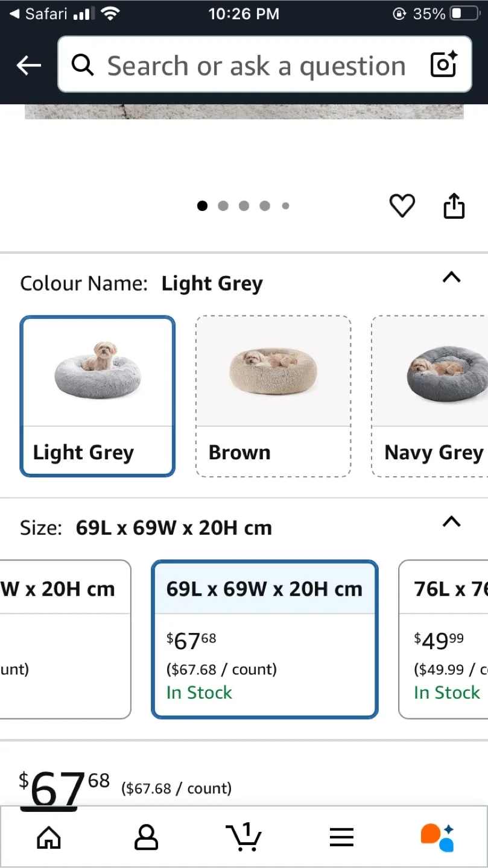Collapse the Colour Name section chevron

click(451, 277)
